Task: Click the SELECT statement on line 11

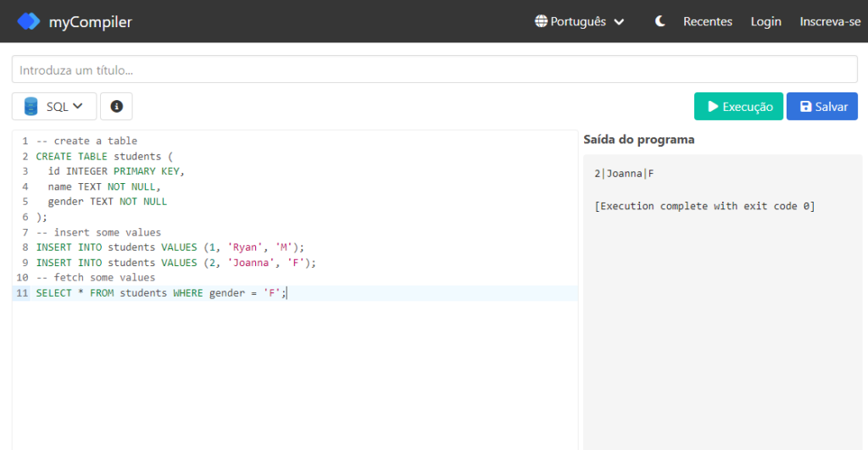Action: [x=161, y=293]
